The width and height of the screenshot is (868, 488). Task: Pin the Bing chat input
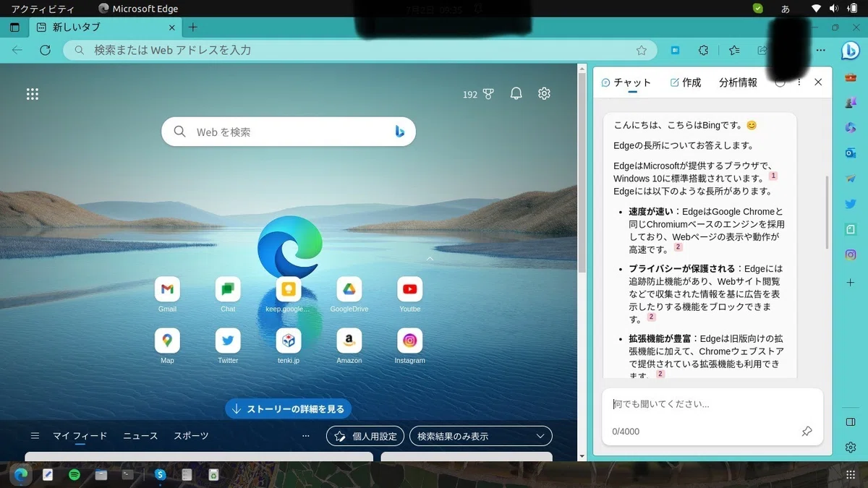pos(807,432)
